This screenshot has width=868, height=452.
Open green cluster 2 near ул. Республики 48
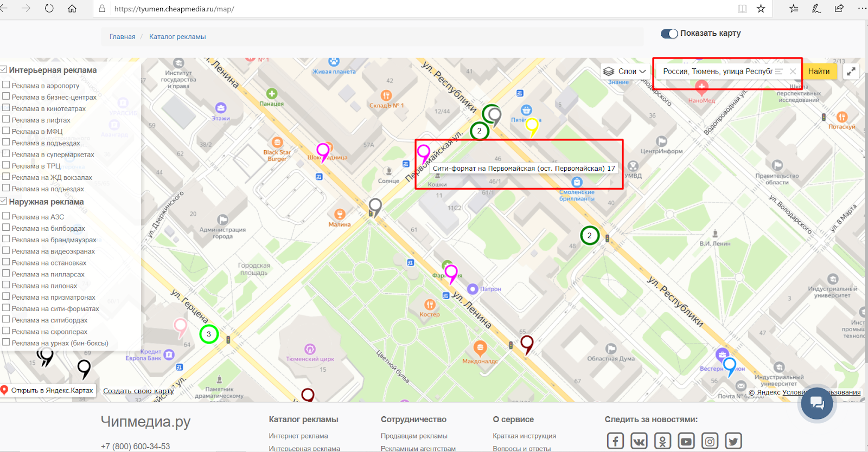[x=590, y=235]
